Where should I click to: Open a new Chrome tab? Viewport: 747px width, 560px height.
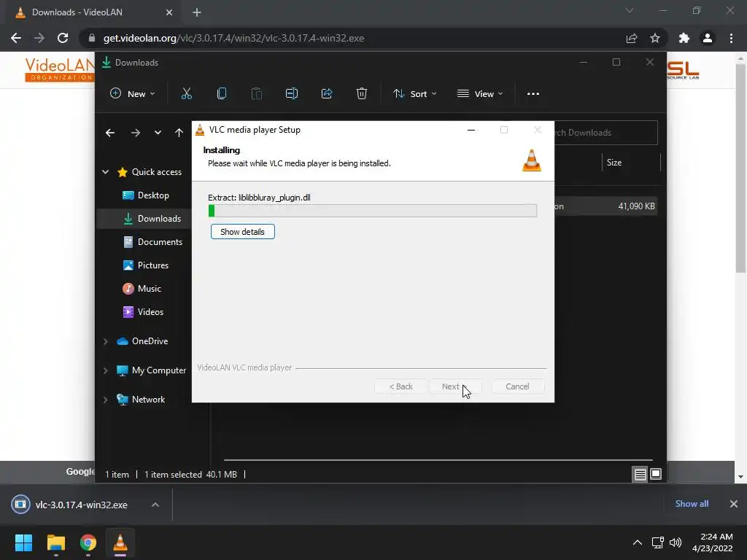[x=197, y=12]
